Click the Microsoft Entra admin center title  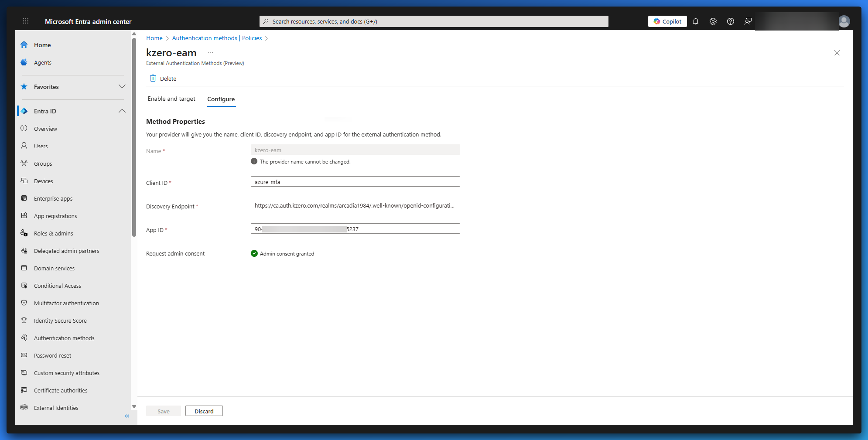tap(88, 21)
